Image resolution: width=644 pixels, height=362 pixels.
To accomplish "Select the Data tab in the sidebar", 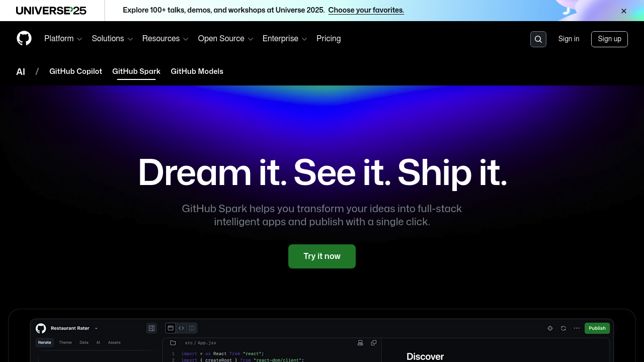I will (84, 342).
